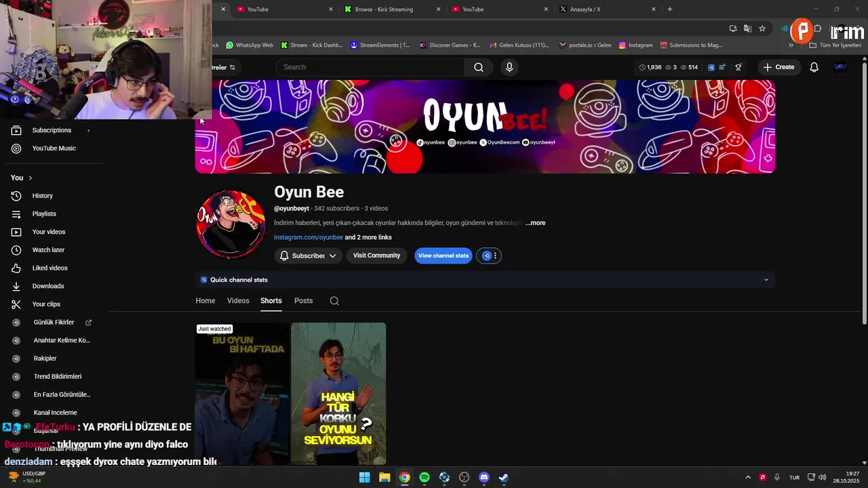Click the Günlük Fikirler sidebar item
This screenshot has width=868, height=488.
pos(54,323)
